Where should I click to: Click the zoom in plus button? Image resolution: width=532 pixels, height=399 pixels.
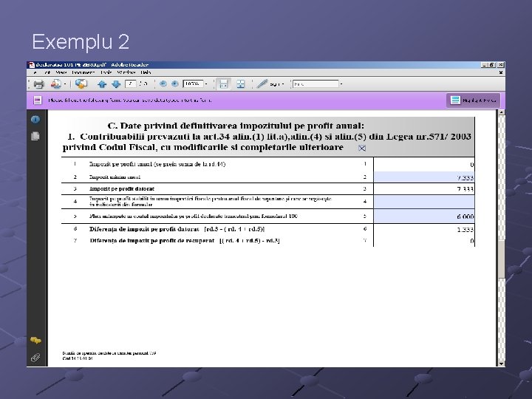(x=174, y=83)
